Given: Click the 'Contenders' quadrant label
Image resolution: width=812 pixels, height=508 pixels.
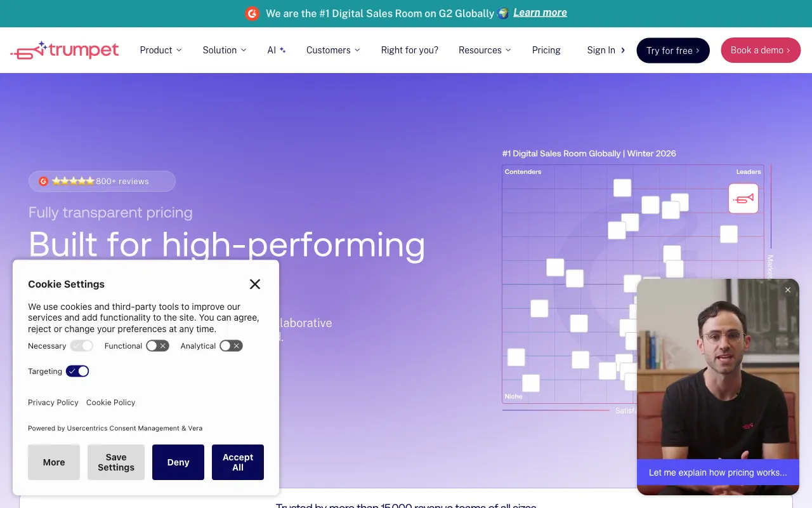Looking at the screenshot, I should pyautogui.click(x=523, y=172).
